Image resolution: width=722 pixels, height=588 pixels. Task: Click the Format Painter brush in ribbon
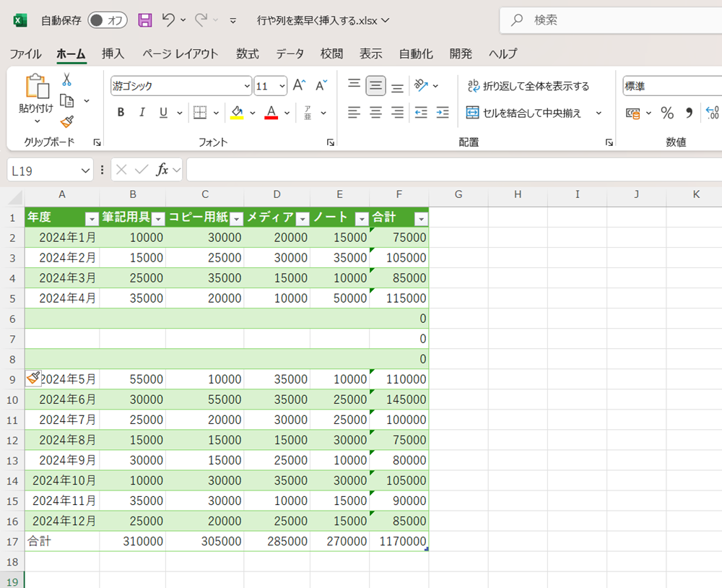[x=66, y=121]
